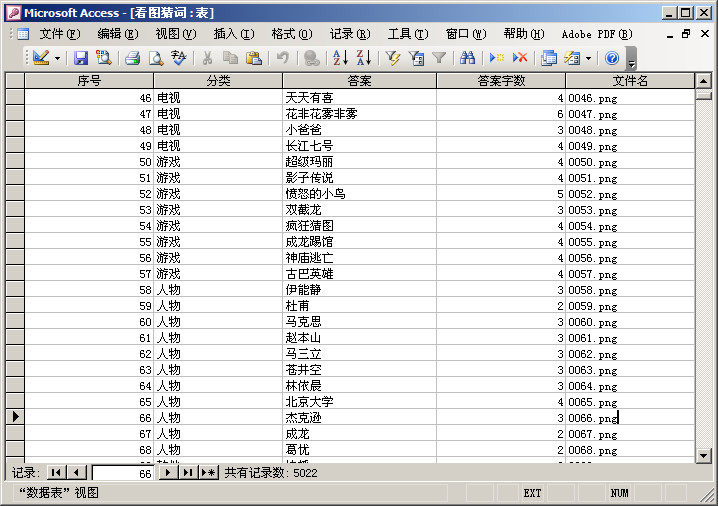This screenshot has height=506, width=718.
Task: Open the 视图(V) menu
Action: [176, 34]
